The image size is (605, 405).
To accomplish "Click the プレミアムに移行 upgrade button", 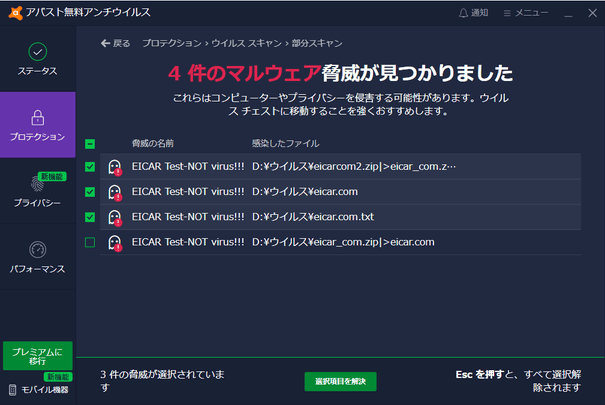I will coord(37,356).
